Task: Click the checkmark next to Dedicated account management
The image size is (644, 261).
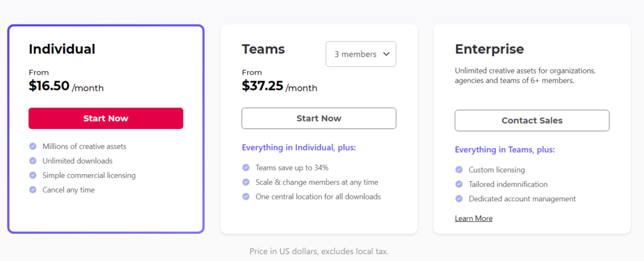Action: coord(459,199)
